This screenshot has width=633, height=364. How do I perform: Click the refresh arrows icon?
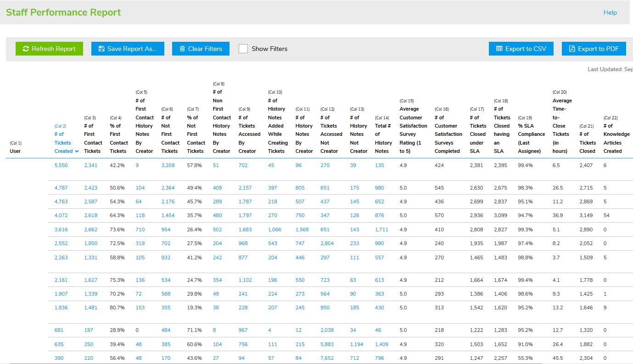(x=26, y=49)
